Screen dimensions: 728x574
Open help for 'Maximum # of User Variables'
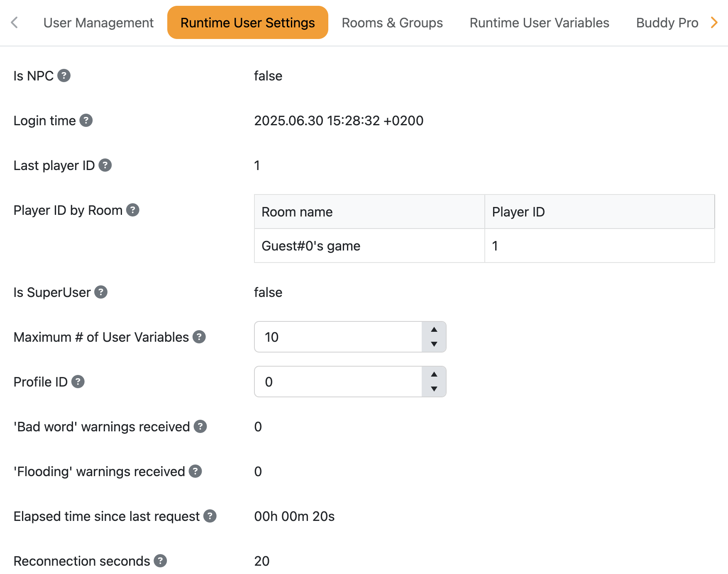pyautogui.click(x=199, y=337)
